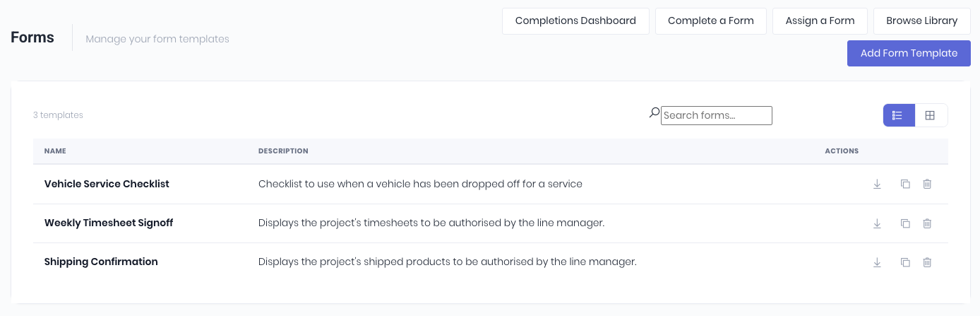Open the Completions Dashboard

[575, 21]
